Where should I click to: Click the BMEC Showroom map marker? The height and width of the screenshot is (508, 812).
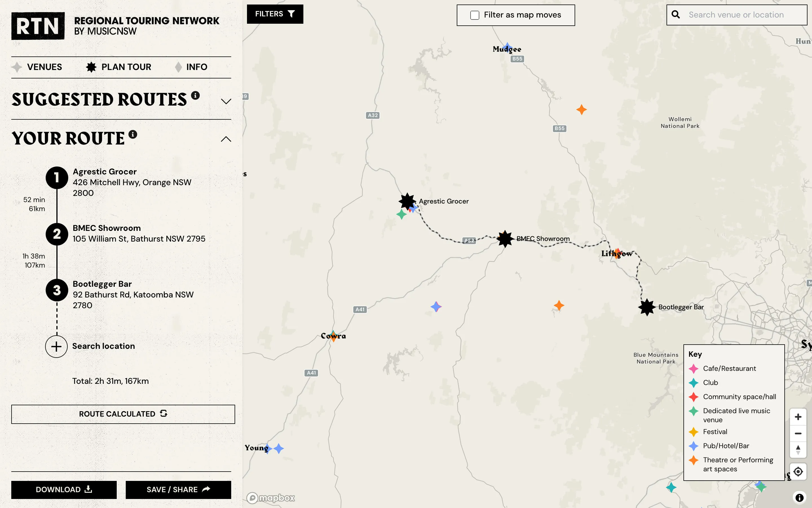505,239
